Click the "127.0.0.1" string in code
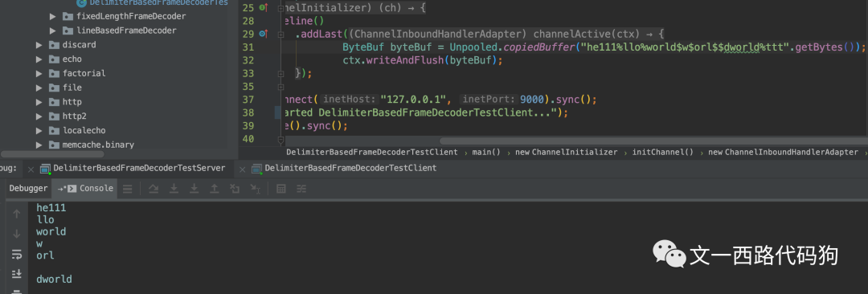The height and width of the screenshot is (294, 868). point(413,100)
